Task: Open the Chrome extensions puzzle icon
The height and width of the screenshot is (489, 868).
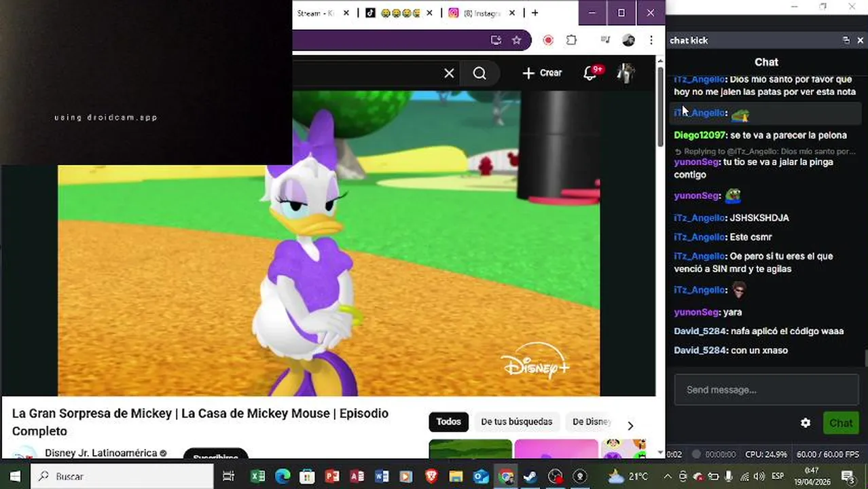Action: point(571,40)
